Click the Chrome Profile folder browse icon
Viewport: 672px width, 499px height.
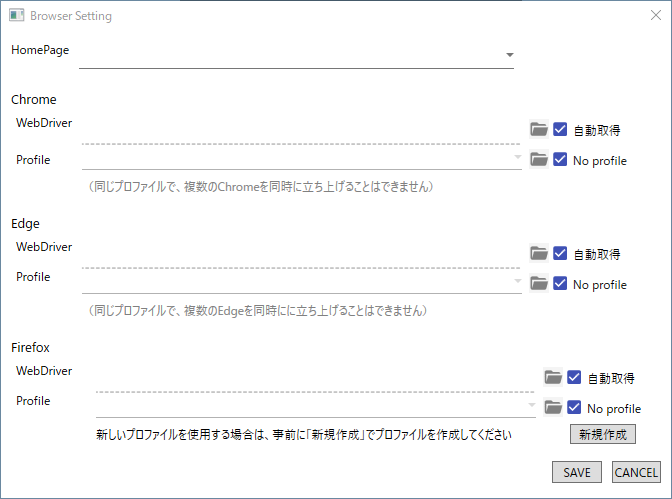click(539, 159)
